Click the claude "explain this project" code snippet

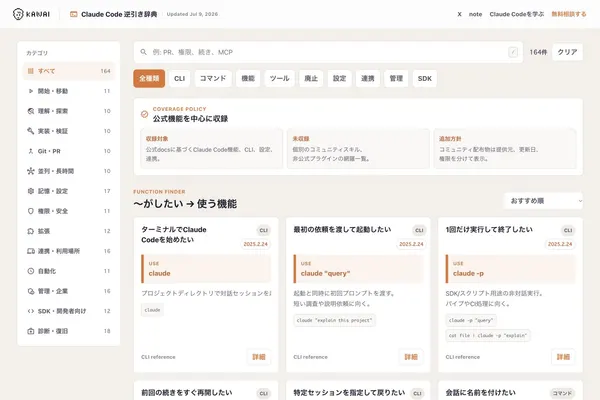coord(334,320)
